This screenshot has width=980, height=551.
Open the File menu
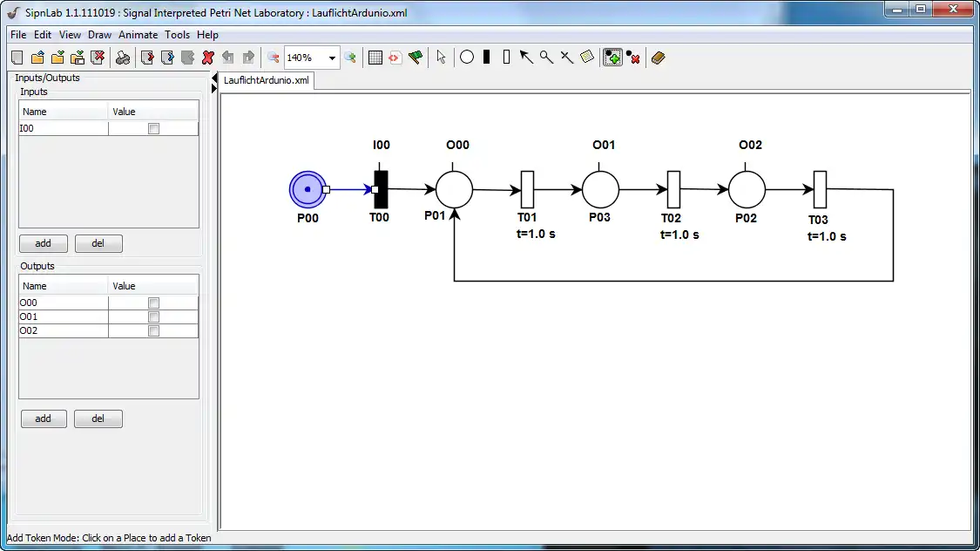tap(18, 35)
